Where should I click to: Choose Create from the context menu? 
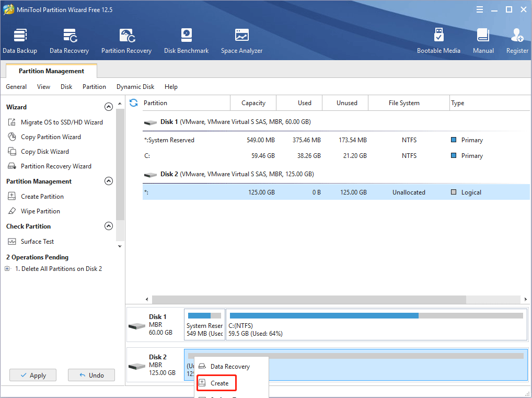coord(216,383)
